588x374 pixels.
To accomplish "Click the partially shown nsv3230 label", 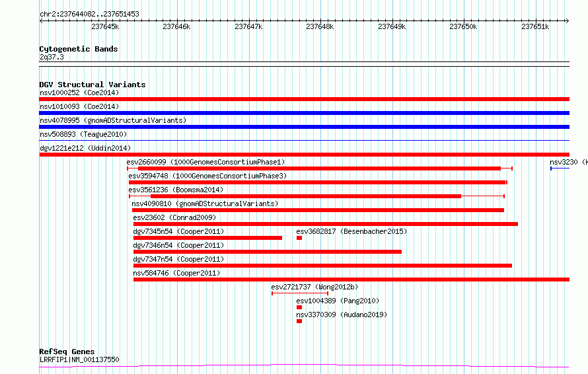I will coord(568,162).
